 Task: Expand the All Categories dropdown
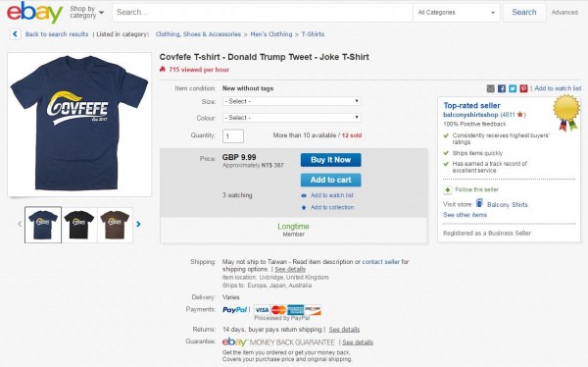pyautogui.click(x=457, y=13)
